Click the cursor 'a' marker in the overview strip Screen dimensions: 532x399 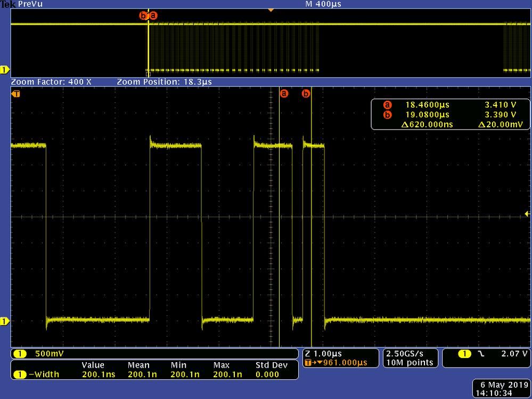click(x=153, y=15)
